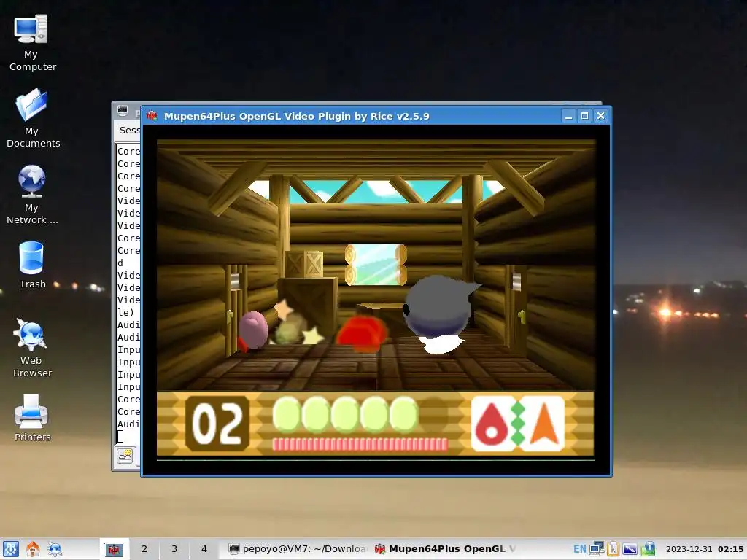Click the red health bar in game HUD
The image size is (747, 560).
pyautogui.click(x=360, y=444)
